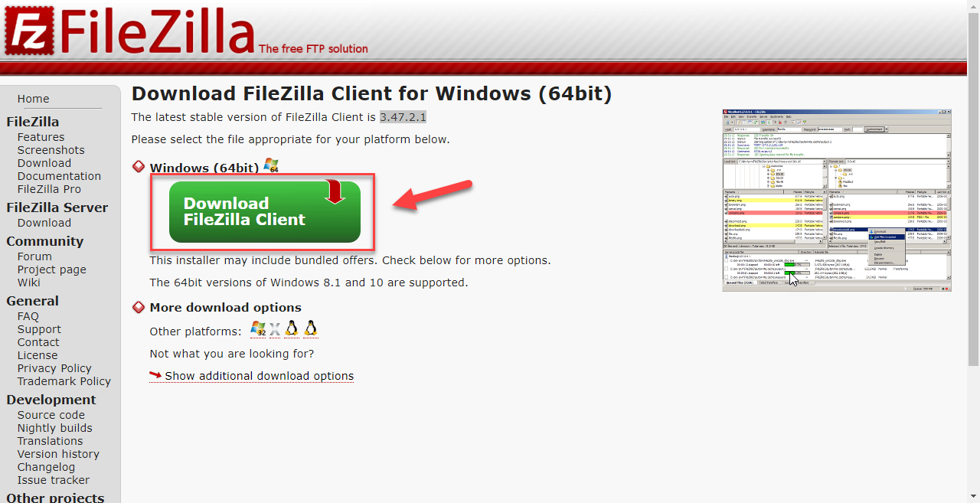Viewport: 980px width, 503px height.
Task: Open Nightly builds under Development
Action: pos(55,428)
